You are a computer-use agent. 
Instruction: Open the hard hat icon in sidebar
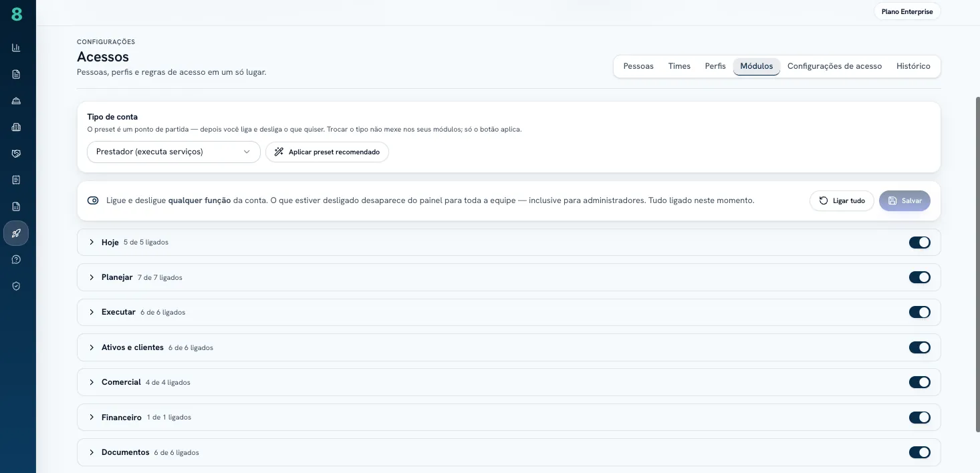[x=16, y=101]
